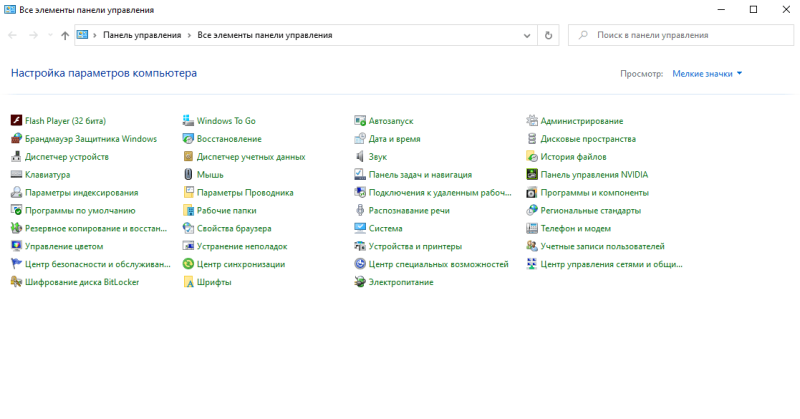Open Распознавание речи microphone icon
Viewport: 800px width, 419px height.
(x=360, y=210)
